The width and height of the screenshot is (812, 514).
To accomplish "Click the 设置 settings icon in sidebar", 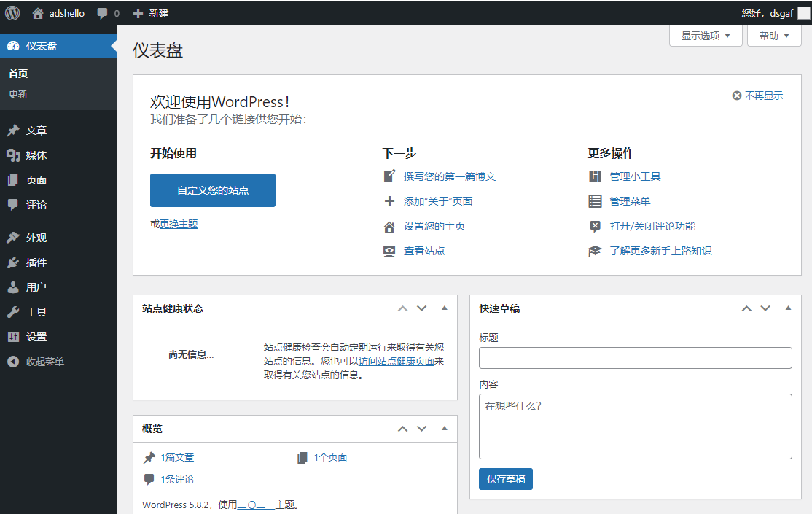I will click(x=13, y=337).
